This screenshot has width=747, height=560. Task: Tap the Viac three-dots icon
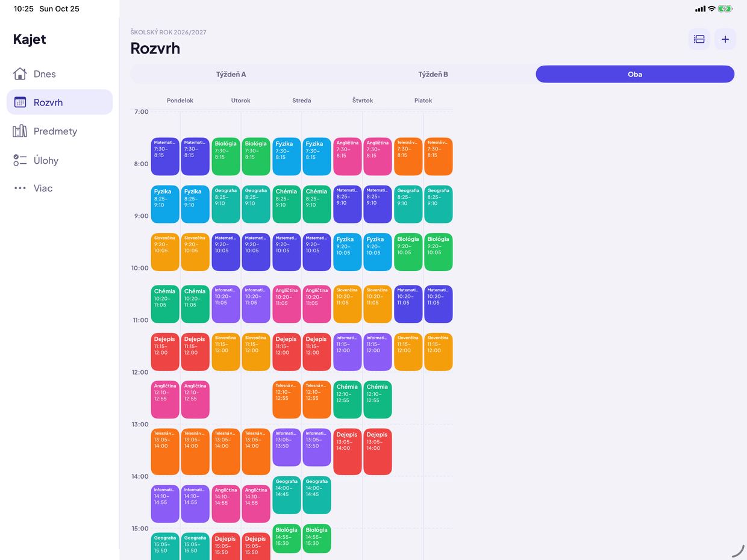20,188
